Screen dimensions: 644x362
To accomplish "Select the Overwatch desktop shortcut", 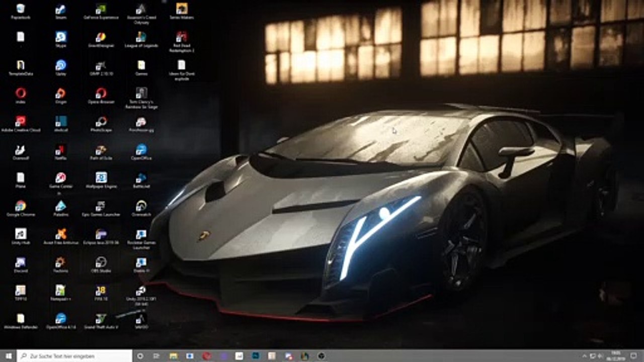I will click(141, 208).
